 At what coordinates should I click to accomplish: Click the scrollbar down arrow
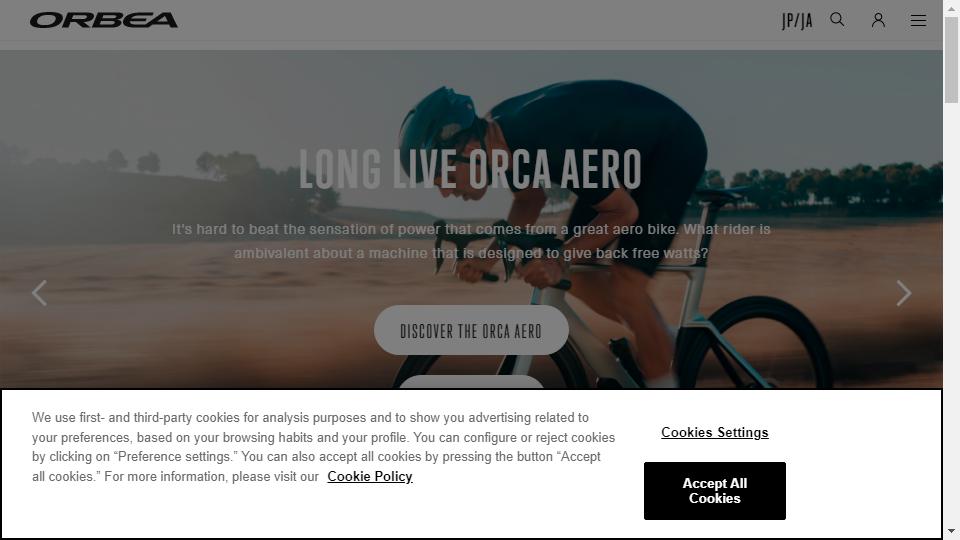[x=951, y=531]
